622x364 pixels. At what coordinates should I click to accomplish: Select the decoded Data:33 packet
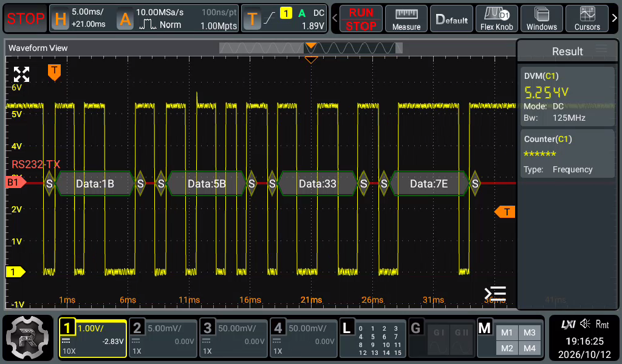(317, 183)
